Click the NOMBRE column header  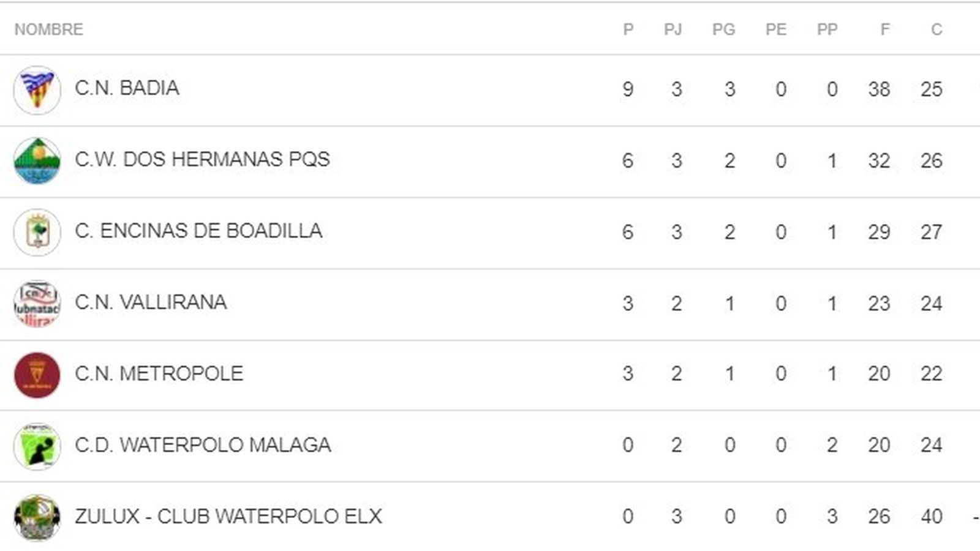[x=49, y=29]
